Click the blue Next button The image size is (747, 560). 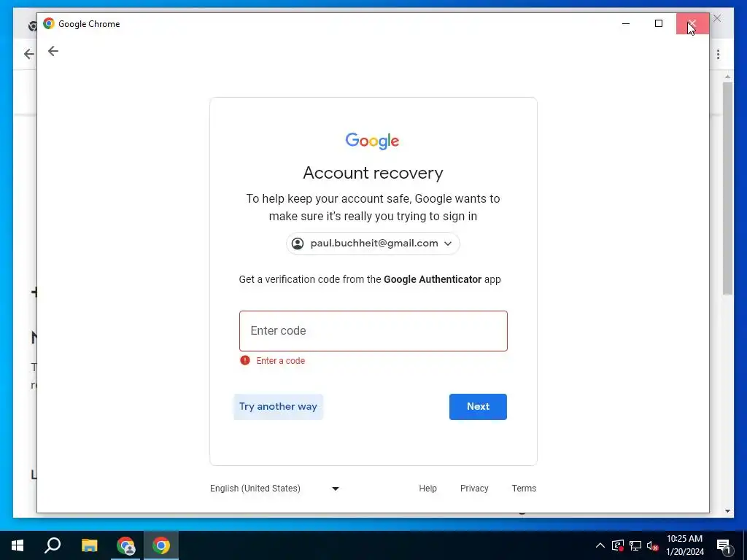point(478,407)
